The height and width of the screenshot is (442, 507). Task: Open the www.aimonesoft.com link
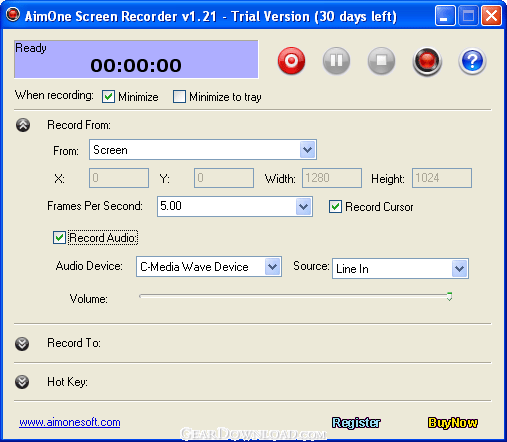(x=70, y=422)
